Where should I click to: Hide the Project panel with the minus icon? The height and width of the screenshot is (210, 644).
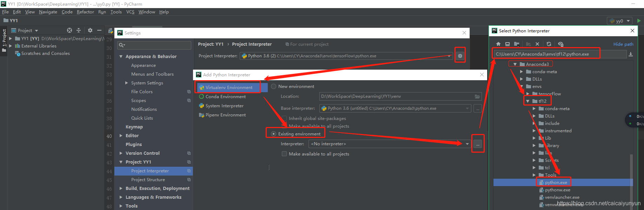pos(99,30)
